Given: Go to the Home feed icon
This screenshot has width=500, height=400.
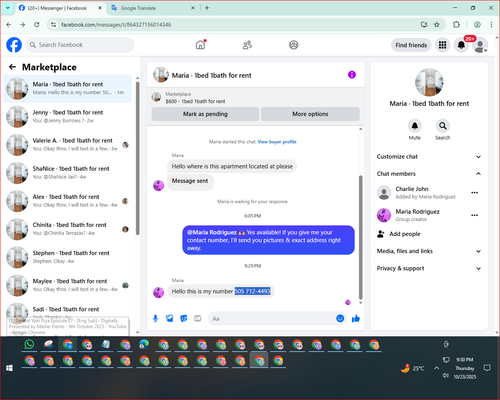Looking at the screenshot, I should pos(200,45).
